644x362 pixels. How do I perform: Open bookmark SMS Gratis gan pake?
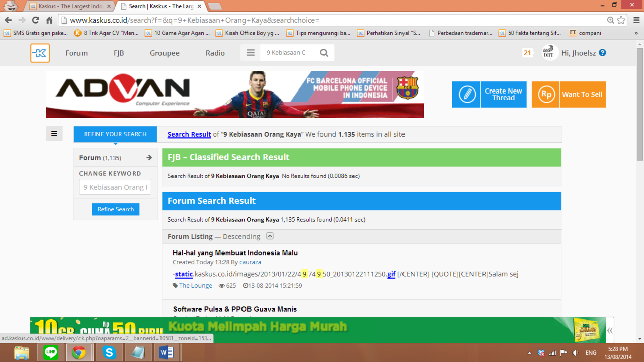35,33
